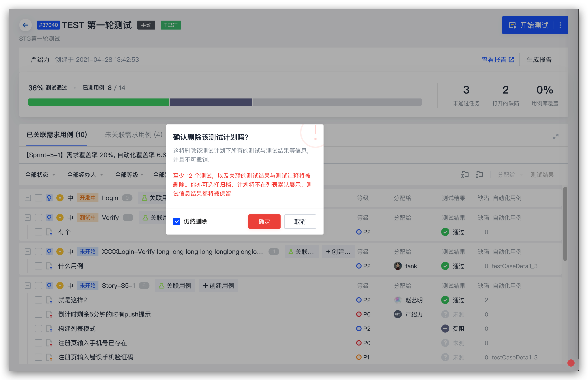Switch to 未关联需求用例 (4) tab
Screen dimensions: 588x380
click(133, 135)
